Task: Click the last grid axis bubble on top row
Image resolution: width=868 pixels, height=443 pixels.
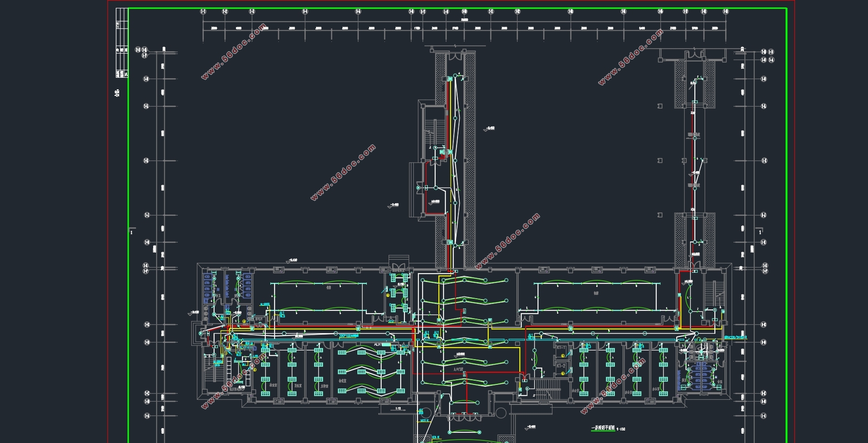Action: [726, 12]
